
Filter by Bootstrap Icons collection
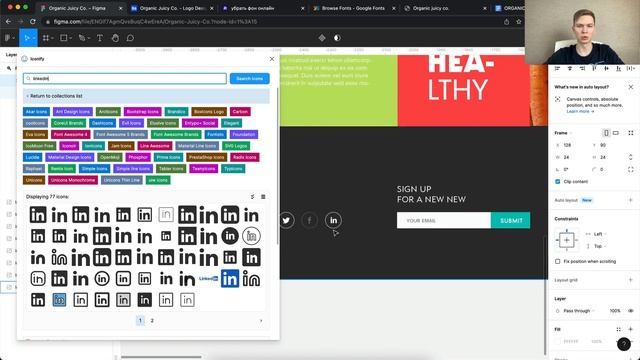pos(142,111)
